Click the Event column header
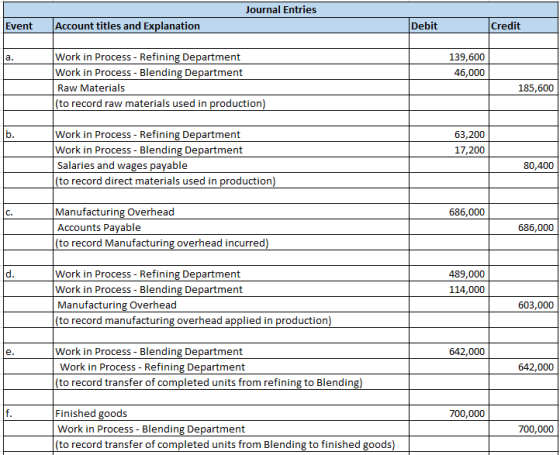This screenshot has width=560, height=455. pos(29,26)
